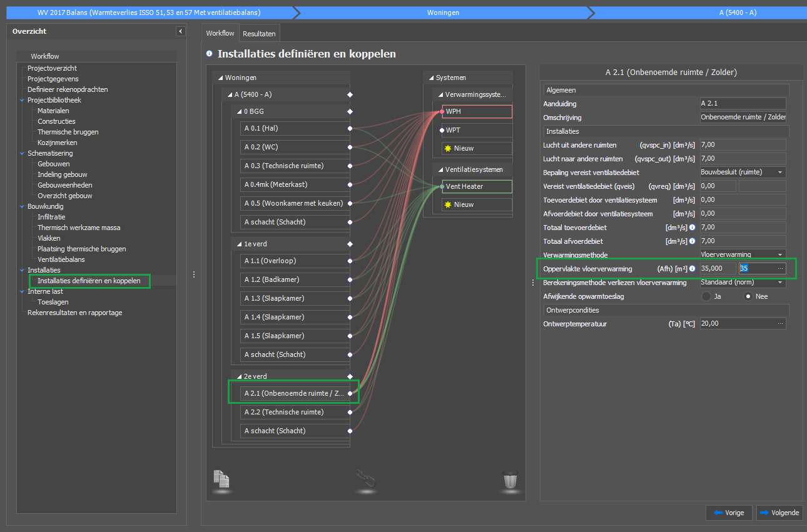Collapse the 1e verd floor group

[238, 244]
